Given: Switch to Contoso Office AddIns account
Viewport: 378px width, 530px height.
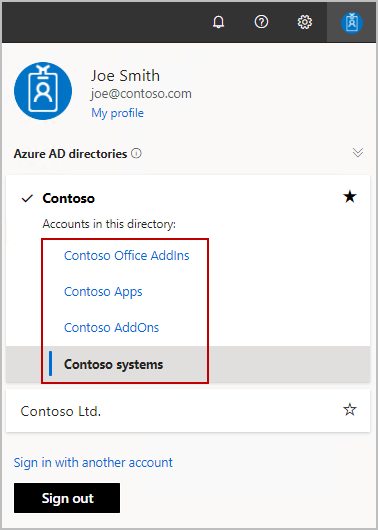Looking at the screenshot, I should [x=127, y=256].
